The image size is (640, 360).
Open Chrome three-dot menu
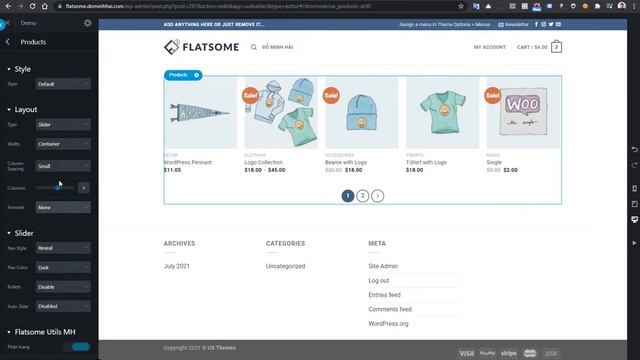634,6
